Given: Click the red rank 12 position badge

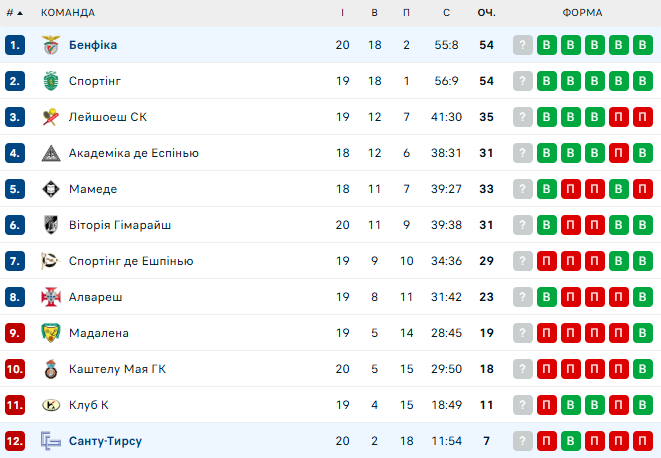Looking at the screenshot, I should pos(15,441).
